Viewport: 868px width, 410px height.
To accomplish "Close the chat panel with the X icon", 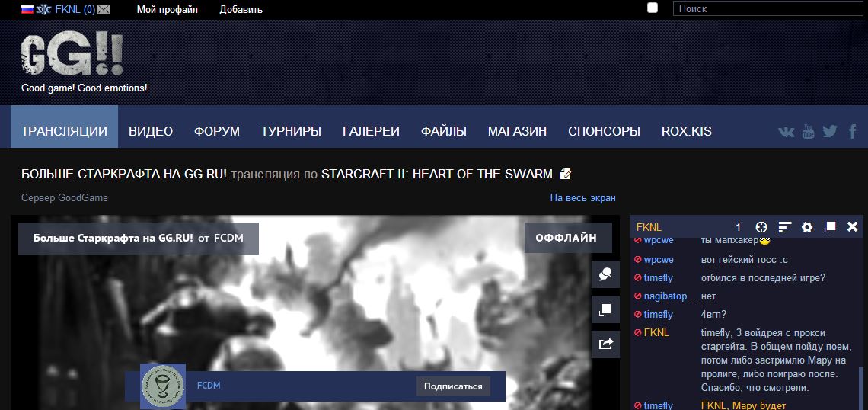I will pyautogui.click(x=853, y=226).
